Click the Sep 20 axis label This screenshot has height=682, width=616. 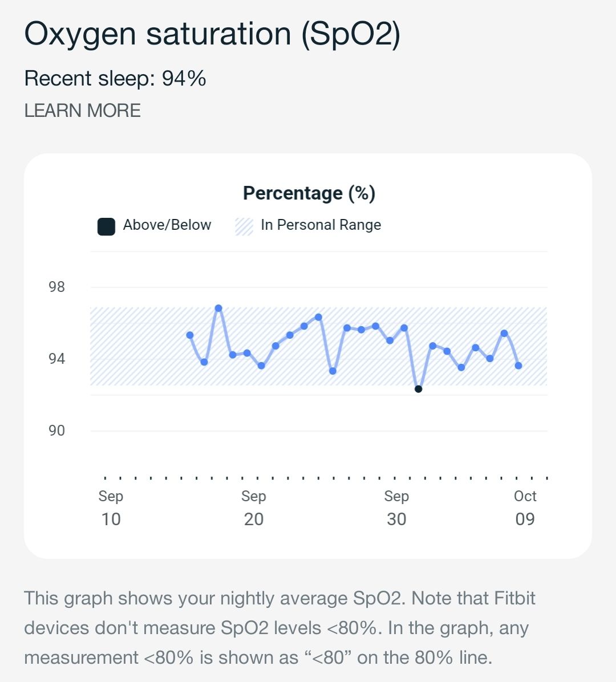click(253, 508)
